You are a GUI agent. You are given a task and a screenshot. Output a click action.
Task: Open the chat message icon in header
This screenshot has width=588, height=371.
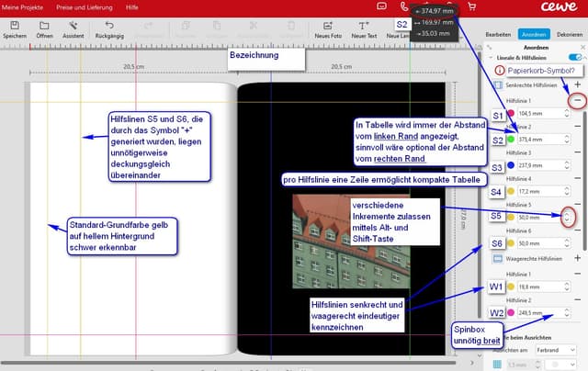(381, 7)
